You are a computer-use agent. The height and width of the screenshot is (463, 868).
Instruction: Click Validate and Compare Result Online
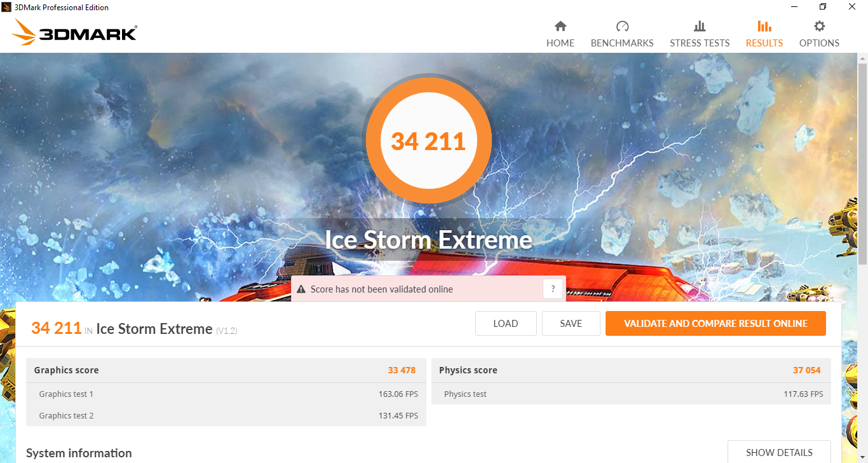coord(715,323)
